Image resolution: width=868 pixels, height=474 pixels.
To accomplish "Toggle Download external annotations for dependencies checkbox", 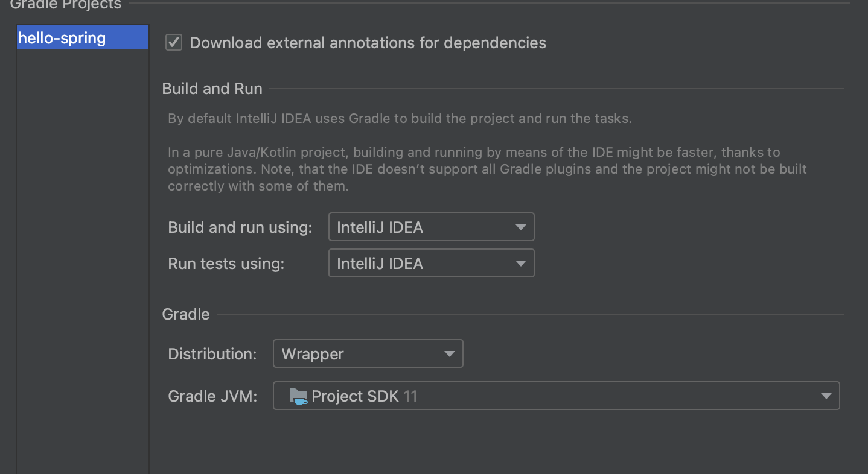I will point(174,43).
